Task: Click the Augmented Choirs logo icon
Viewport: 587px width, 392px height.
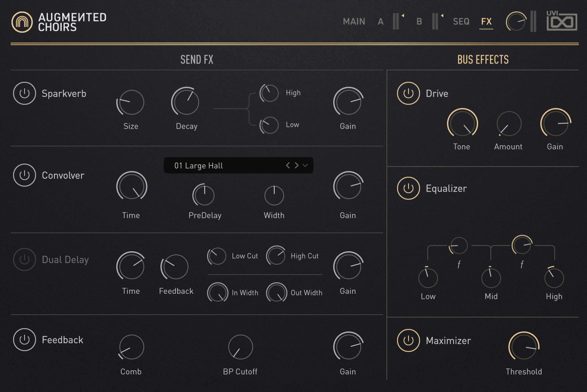Action: (x=22, y=22)
